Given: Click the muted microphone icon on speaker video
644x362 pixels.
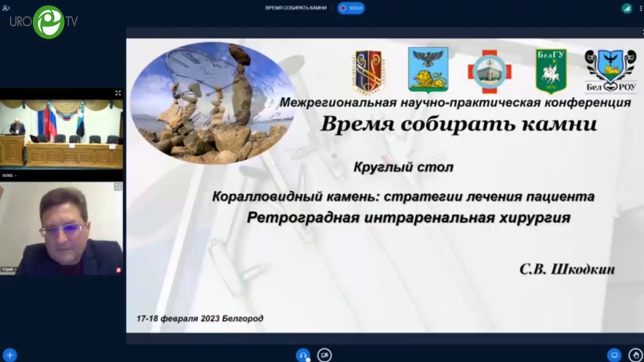Looking at the screenshot, I should point(118,270).
